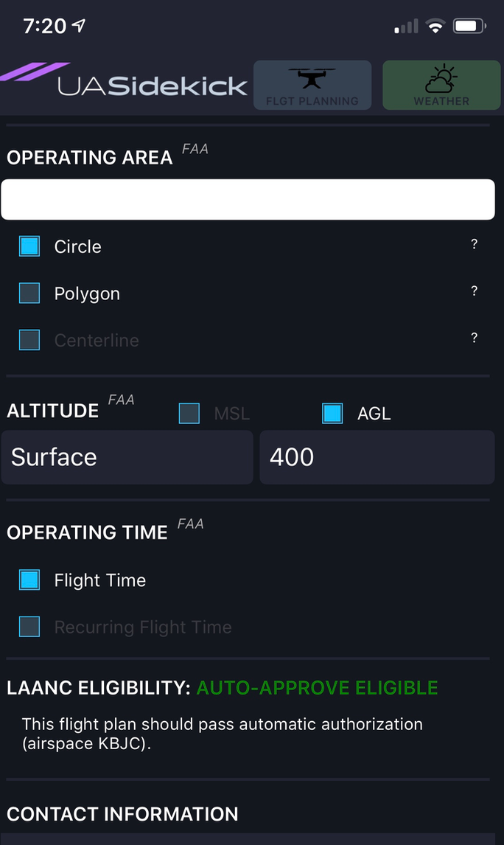Click the weather icon on the WEATHER tab
The image size is (504, 845).
point(441,76)
